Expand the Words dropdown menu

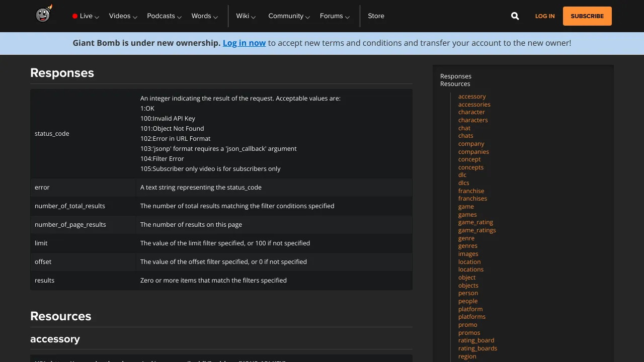[x=204, y=16]
